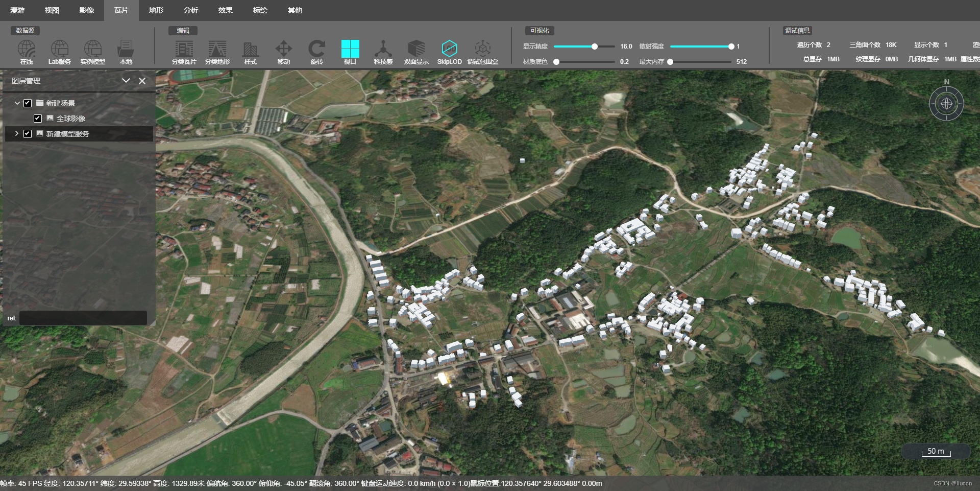Open the 视图 menu tab
The width and height of the screenshot is (980, 491).
pos(52,10)
